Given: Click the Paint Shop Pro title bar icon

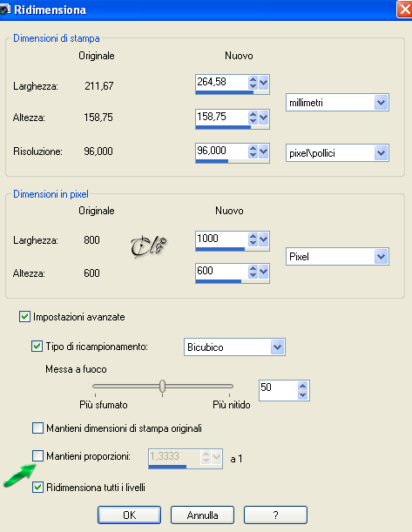Looking at the screenshot, I should (4, 10).
